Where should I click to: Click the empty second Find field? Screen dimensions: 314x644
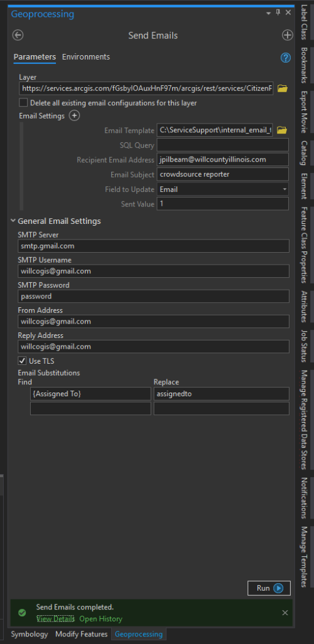tap(90, 409)
